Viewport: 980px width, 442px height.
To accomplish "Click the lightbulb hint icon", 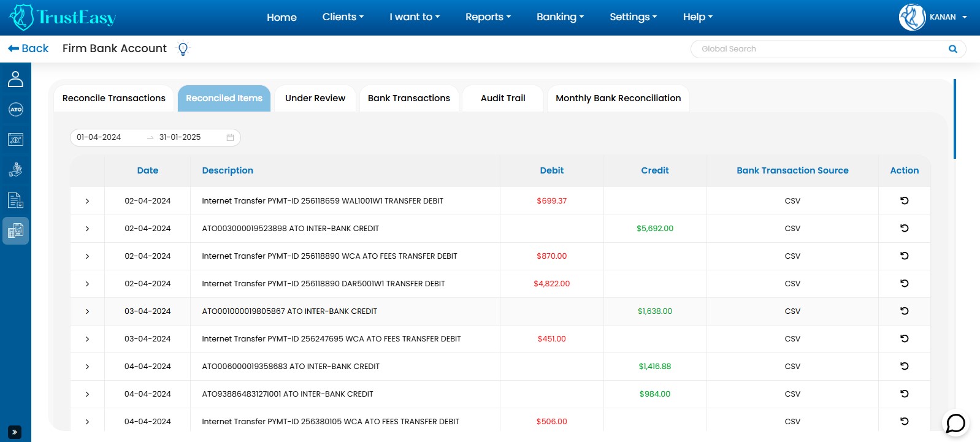I will [183, 49].
